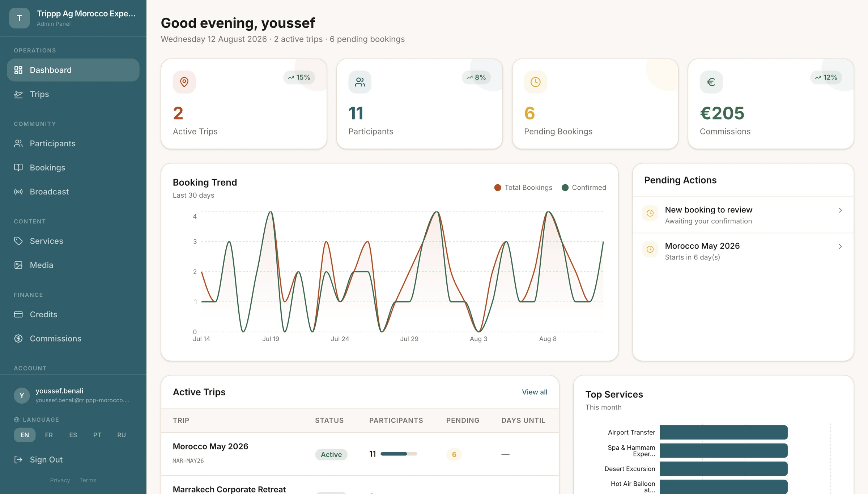Toggle the Confirmed legend series

pyautogui.click(x=584, y=188)
